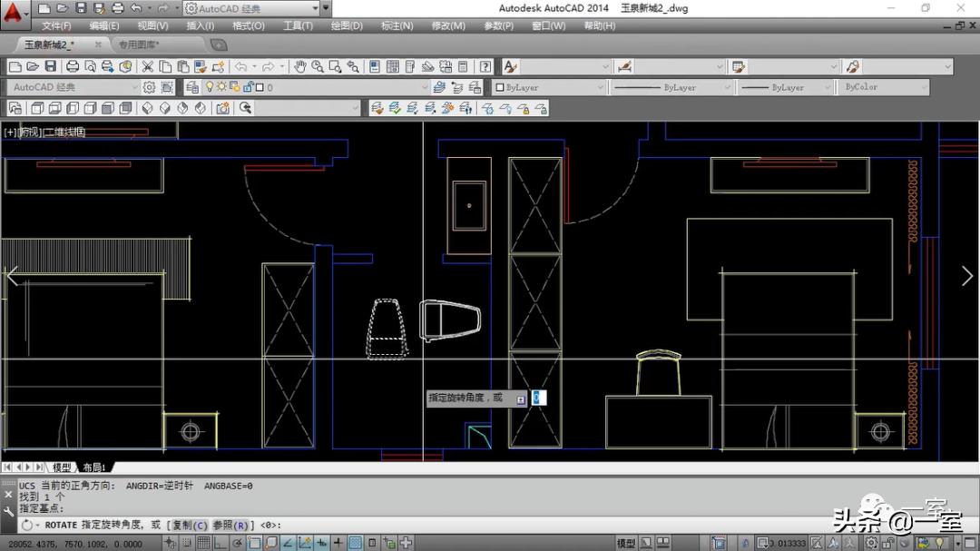Open the Help question mark icon

(485, 66)
